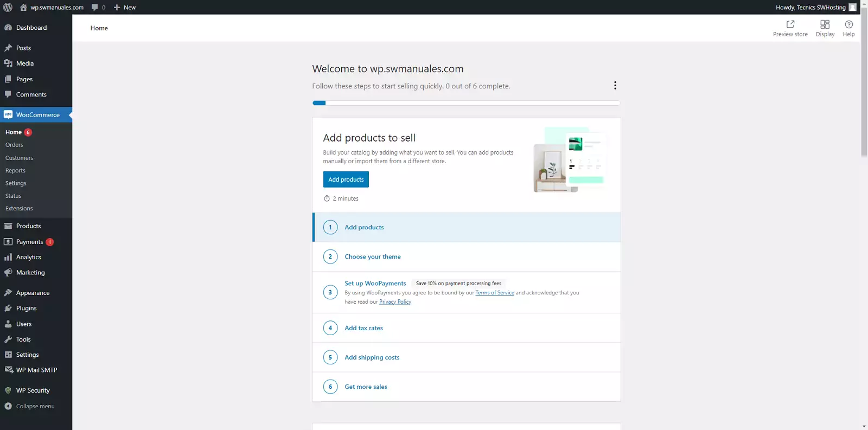
Task: Click the Help question mark icon
Action: (x=848, y=24)
